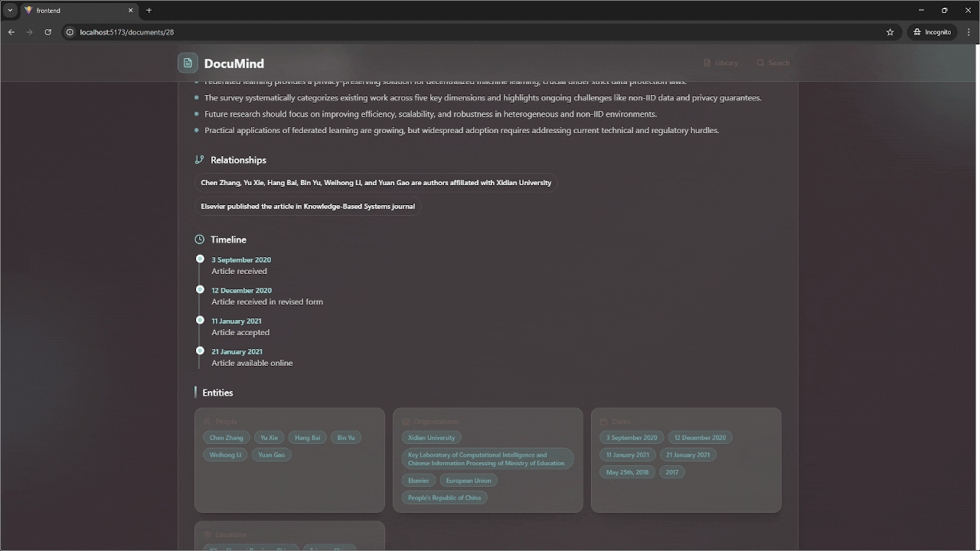
Task: Click the People icon in the Entities panel
Action: (x=207, y=421)
